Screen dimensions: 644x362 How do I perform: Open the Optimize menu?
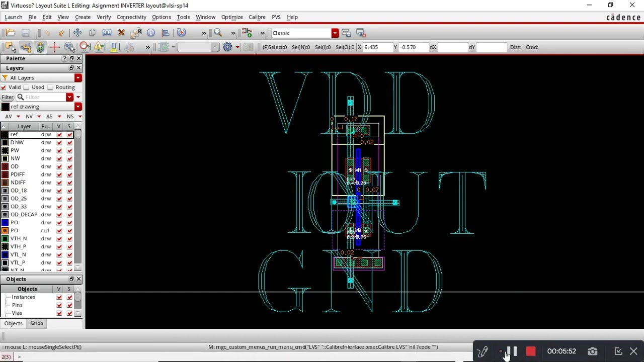pyautogui.click(x=232, y=17)
